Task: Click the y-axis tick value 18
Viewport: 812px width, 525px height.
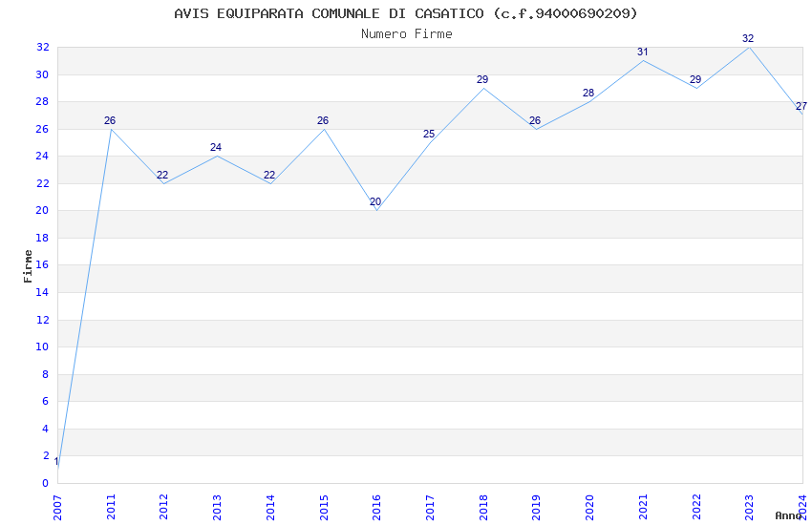Action: pos(42,238)
